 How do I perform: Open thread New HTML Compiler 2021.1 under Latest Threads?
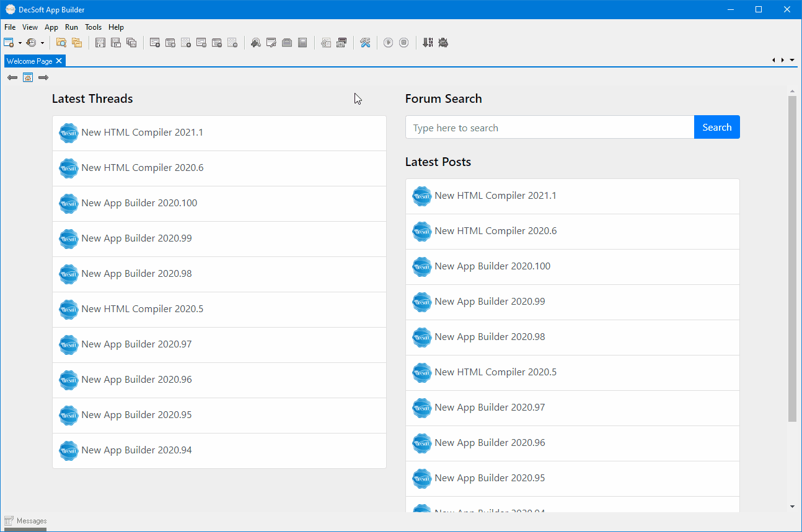(219, 133)
